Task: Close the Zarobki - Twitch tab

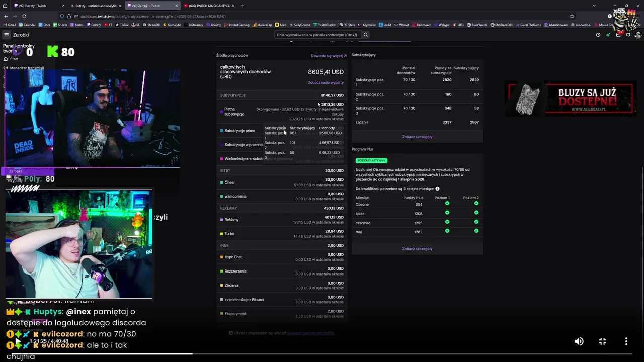Action: tap(176, 6)
